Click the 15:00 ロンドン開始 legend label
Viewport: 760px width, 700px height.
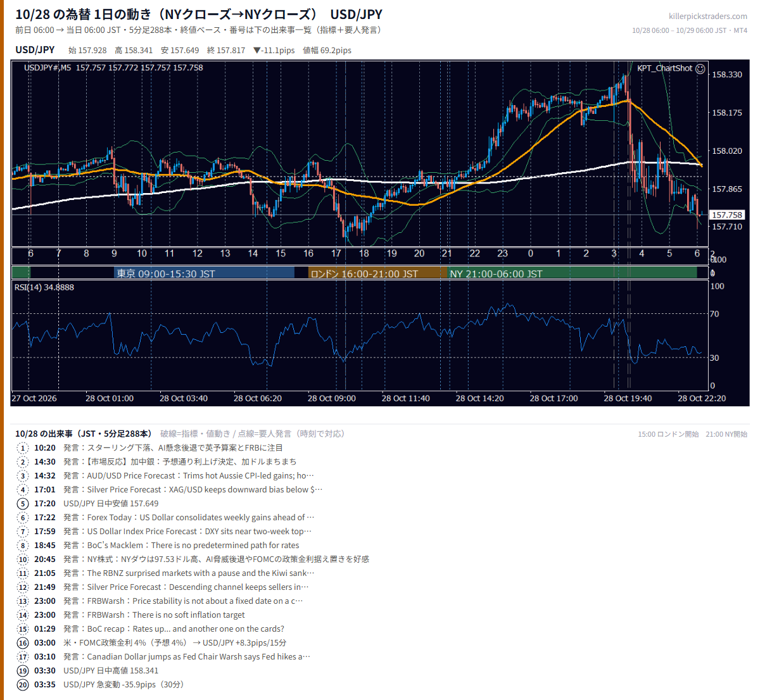coord(668,434)
